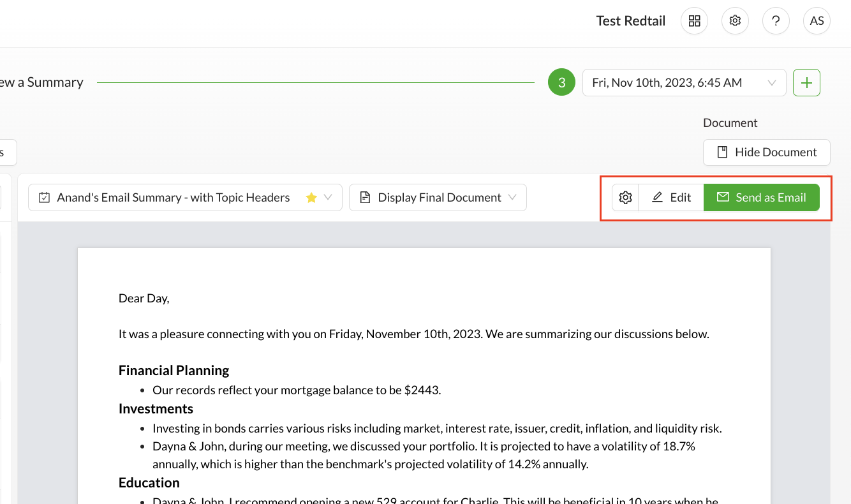
Task: Expand the Display Final Document dropdown
Action: coord(438,198)
